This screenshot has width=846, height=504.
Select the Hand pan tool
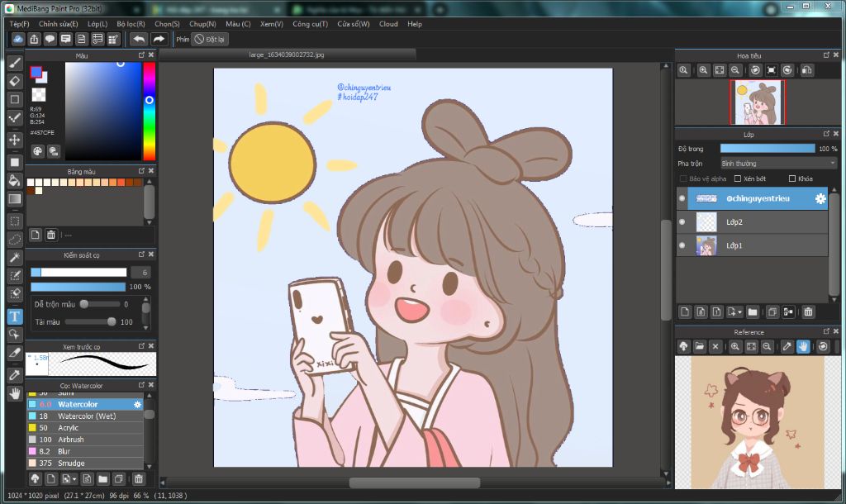(x=15, y=393)
